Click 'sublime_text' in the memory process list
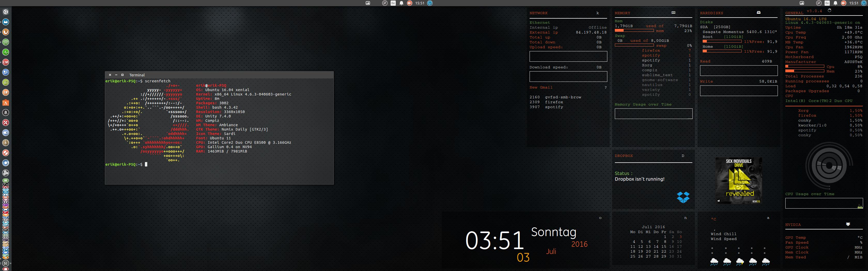Viewport: 868px width, 271px height. [657, 75]
